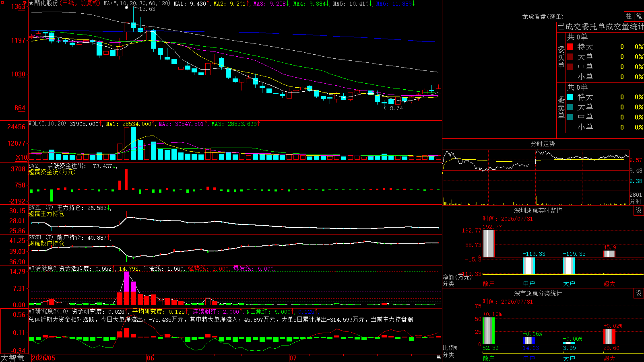Click the period label (日线，前复权)
Viewport: 644px width, 362px height.
tap(80, 3)
